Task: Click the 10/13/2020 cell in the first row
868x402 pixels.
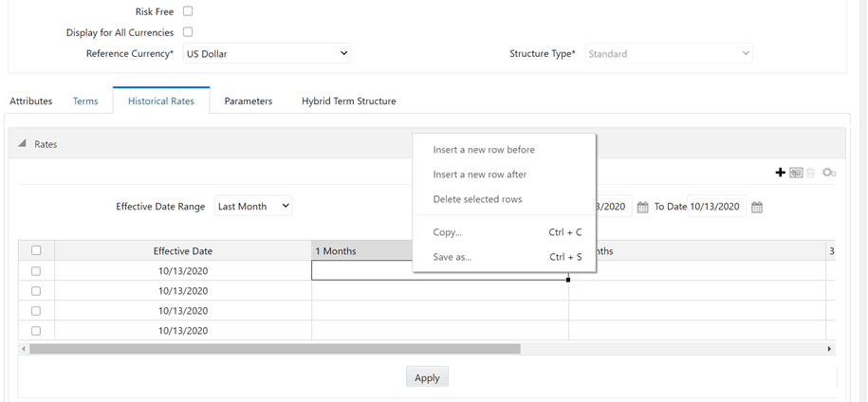Action: 183,271
